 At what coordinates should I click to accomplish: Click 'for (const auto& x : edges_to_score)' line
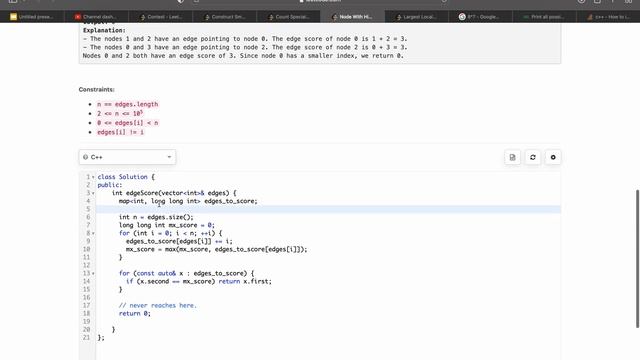click(x=187, y=273)
